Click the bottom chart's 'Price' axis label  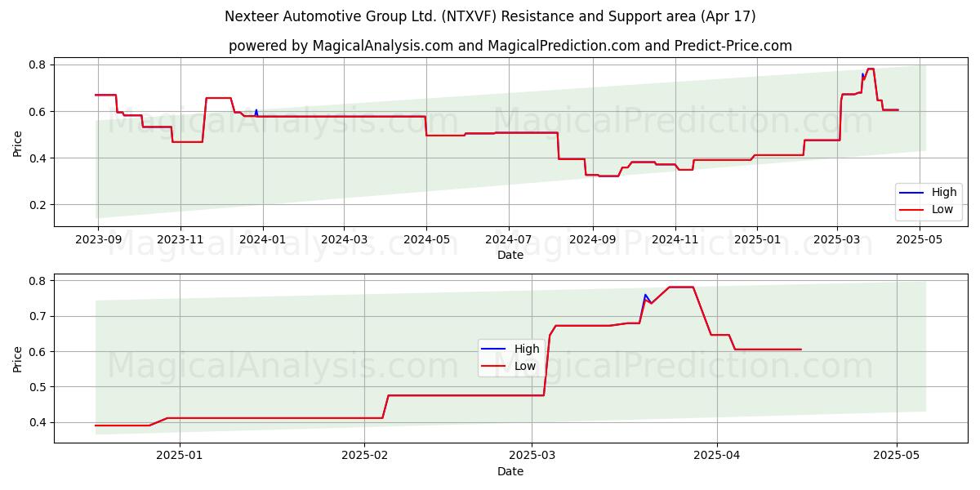(x=18, y=359)
